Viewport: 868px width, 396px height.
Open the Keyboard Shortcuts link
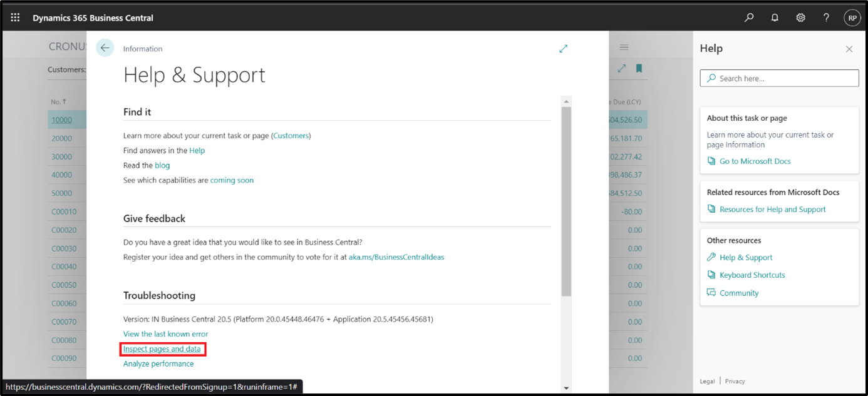tap(752, 275)
